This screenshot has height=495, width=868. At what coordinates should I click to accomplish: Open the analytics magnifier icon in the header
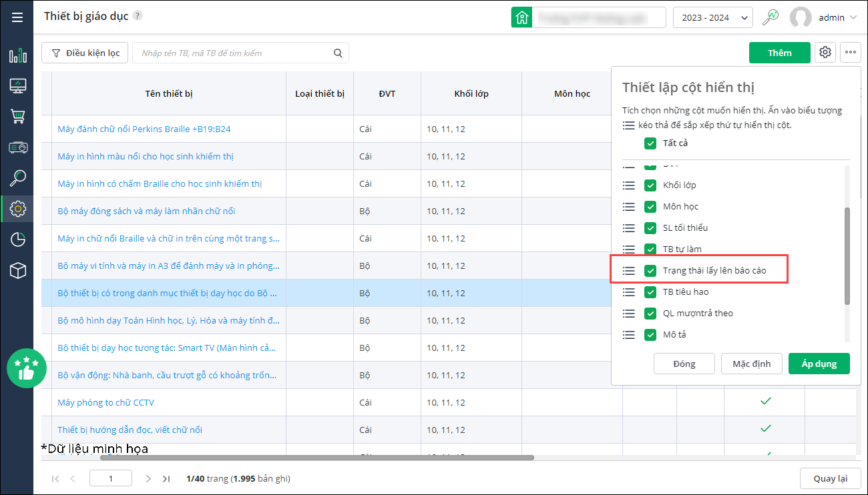pyautogui.click(x=771, y=17)
